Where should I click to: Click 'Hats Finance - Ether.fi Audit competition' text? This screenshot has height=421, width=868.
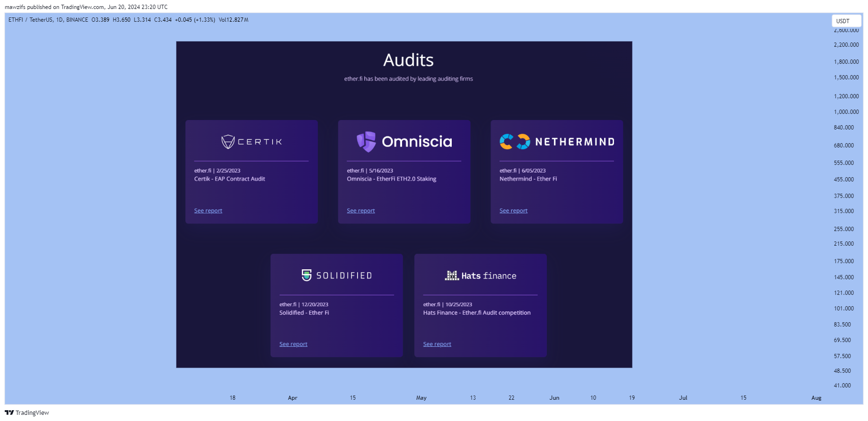pyautogui.click(x=477, y=312)
